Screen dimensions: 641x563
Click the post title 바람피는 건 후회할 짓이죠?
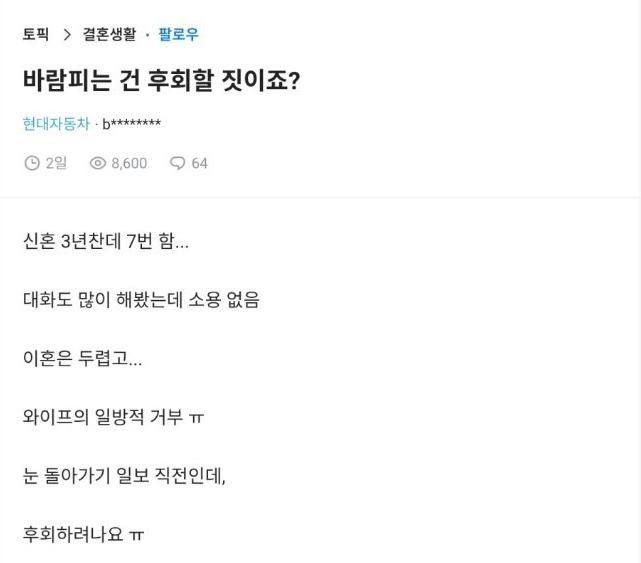(161, 81)
